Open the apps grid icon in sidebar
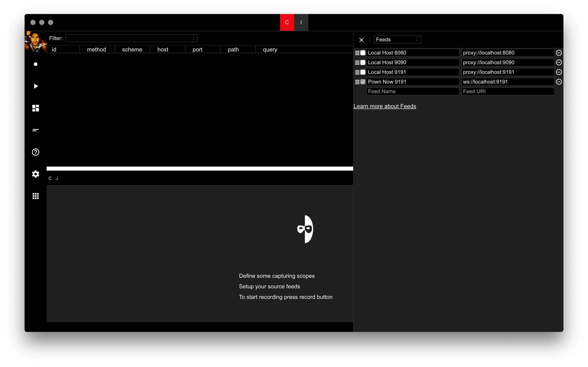Image resolution: width=588 pixels, height=367 pixels. click(x=36, y=196)
